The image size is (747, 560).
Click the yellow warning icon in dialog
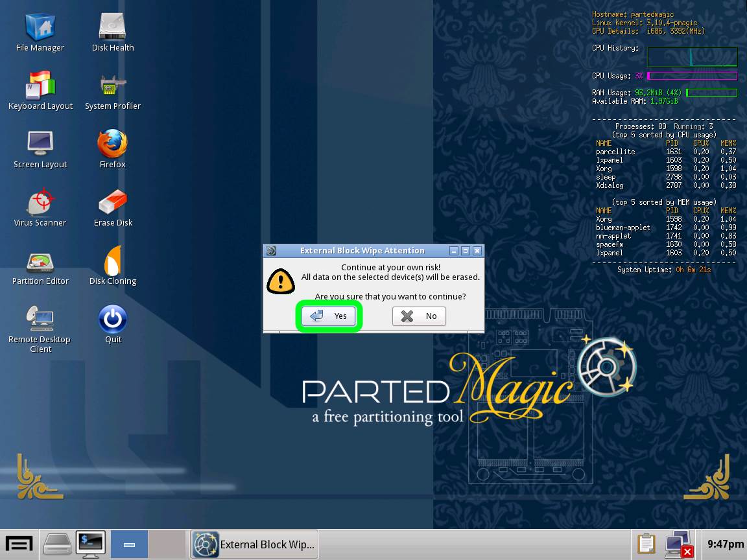coord(281,281)
